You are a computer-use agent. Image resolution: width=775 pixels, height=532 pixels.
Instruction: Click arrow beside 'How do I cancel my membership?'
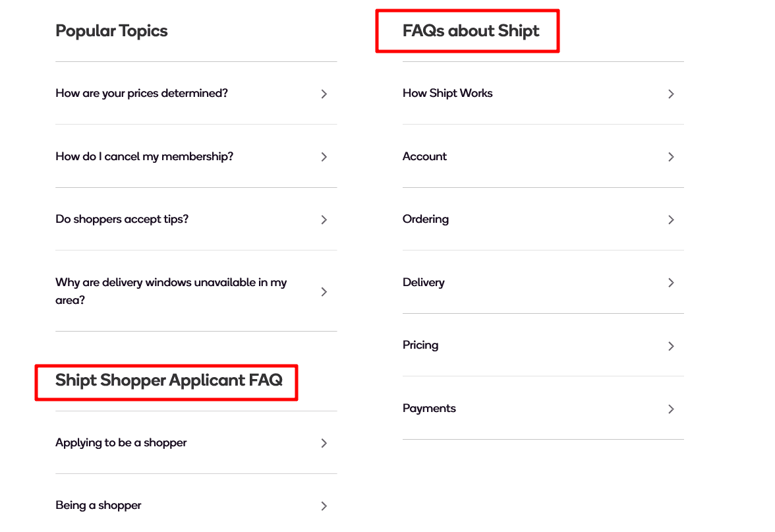(x=324, y=157)
